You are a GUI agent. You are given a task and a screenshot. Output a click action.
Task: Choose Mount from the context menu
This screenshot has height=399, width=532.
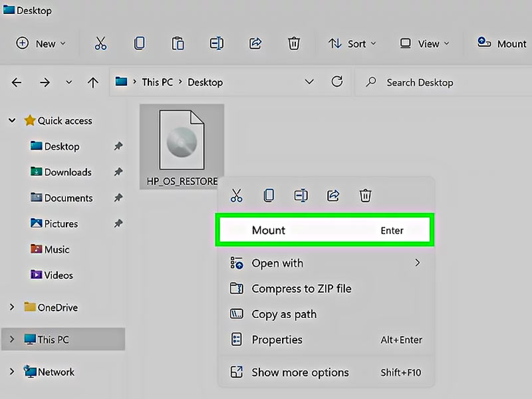pyautogui.click(x=325, y=230)
